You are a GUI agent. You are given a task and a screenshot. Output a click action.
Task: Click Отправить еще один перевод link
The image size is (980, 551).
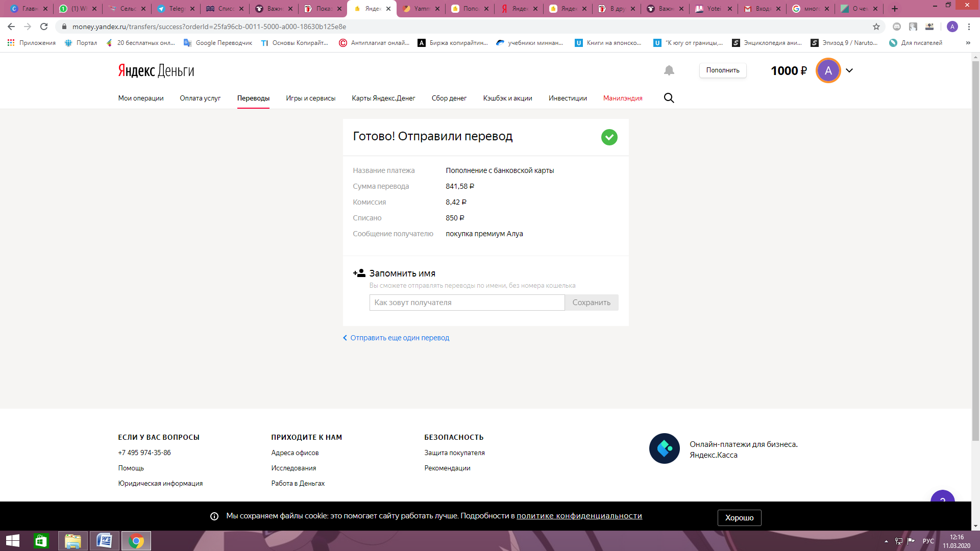pos(399,338)
